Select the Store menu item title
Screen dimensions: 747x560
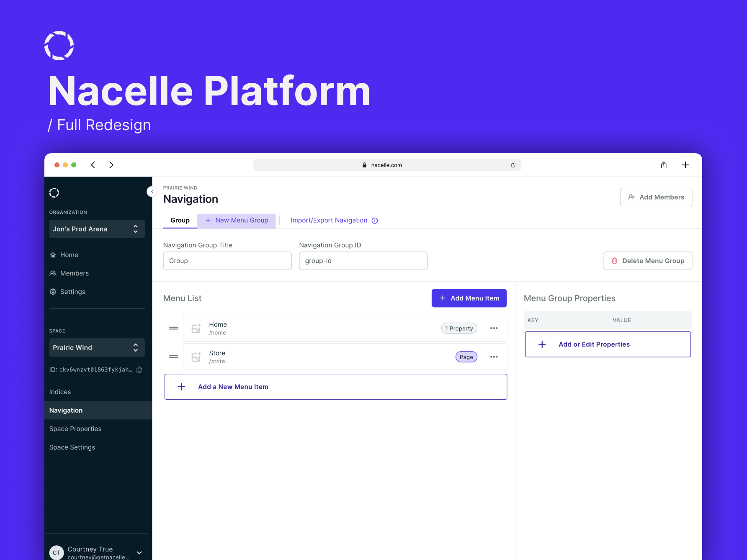[217, 353]
